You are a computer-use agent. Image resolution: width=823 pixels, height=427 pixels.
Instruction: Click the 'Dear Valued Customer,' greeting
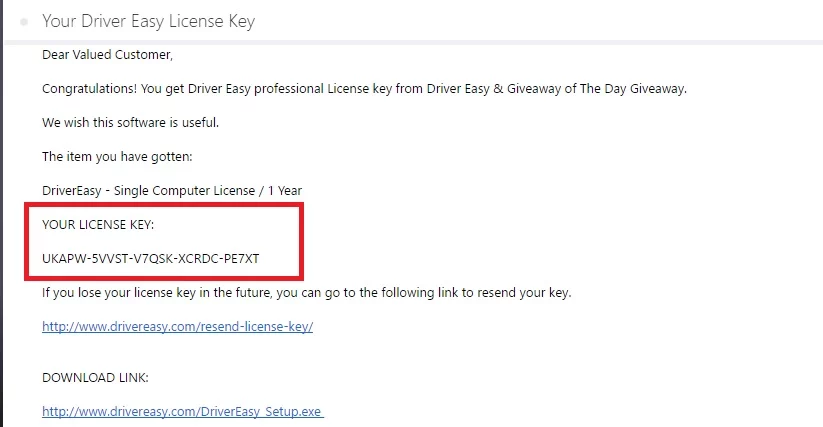tap(108, 55)
